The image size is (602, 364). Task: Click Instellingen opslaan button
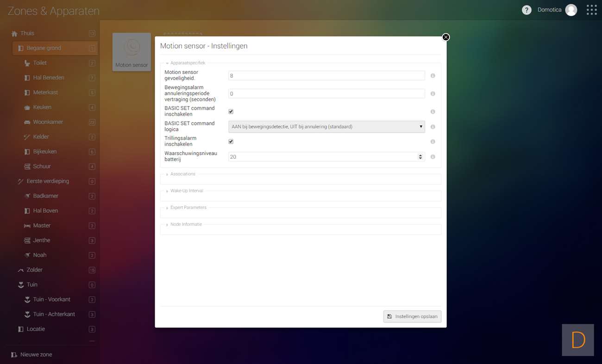coord(412,316)
